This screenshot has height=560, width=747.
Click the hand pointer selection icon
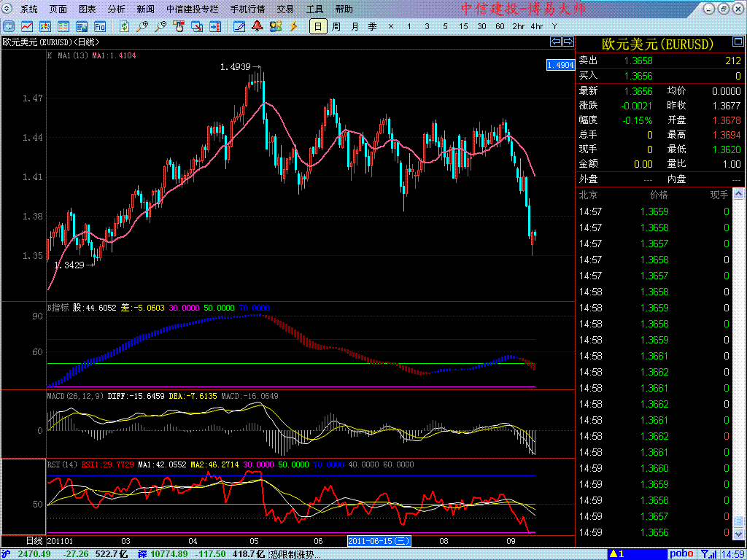click(179, 26)
